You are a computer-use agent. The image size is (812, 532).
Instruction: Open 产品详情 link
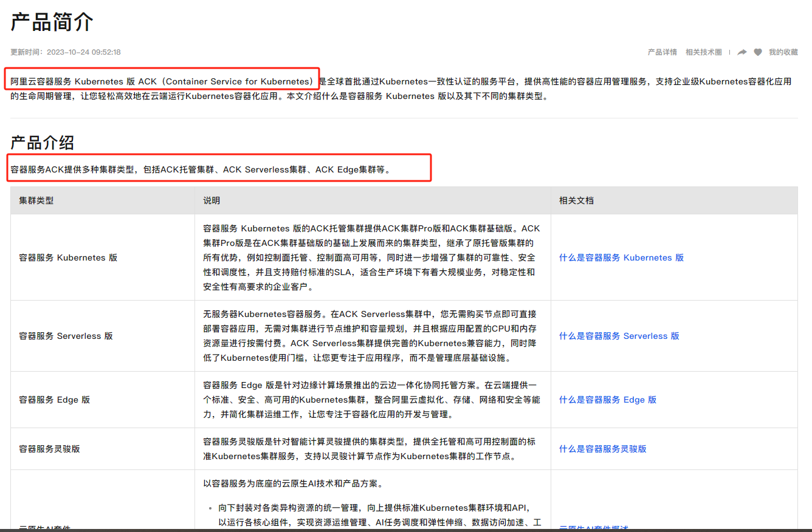coord(662,52)
